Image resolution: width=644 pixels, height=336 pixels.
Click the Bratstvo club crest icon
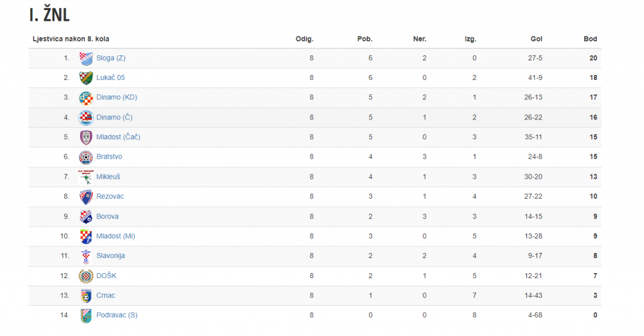click(x=86, y=157)
